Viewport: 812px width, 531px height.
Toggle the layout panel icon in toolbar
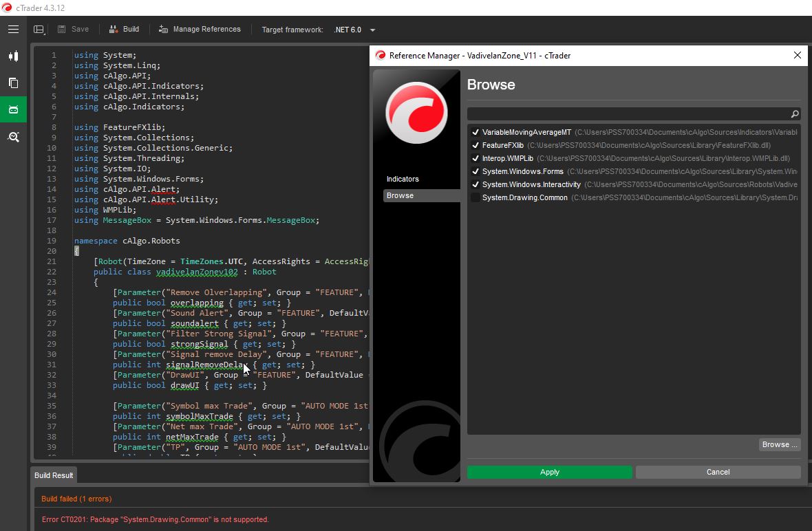tap(39, 30)
